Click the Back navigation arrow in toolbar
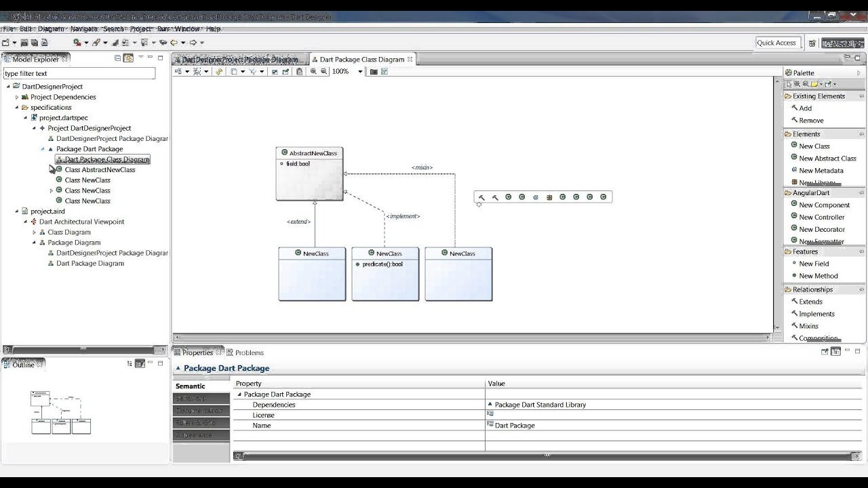Screen dimensions: 868x488 (174, 43)
